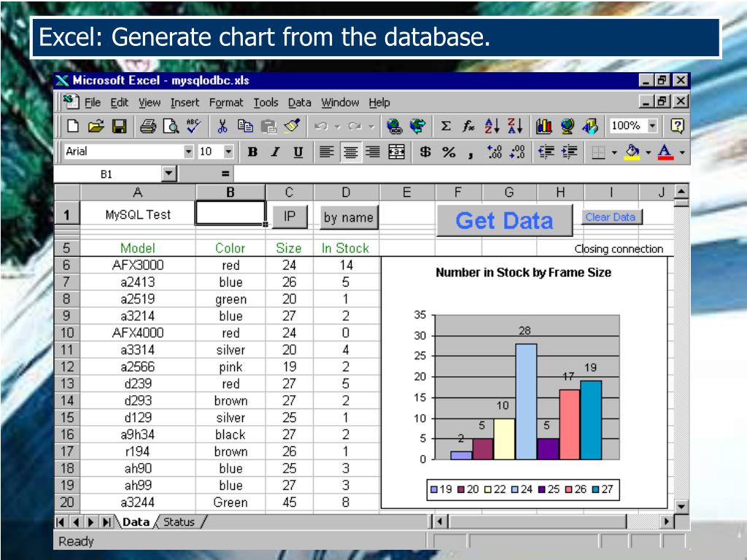Sort ascending with the A-Z icon

[x=492, y=126]
